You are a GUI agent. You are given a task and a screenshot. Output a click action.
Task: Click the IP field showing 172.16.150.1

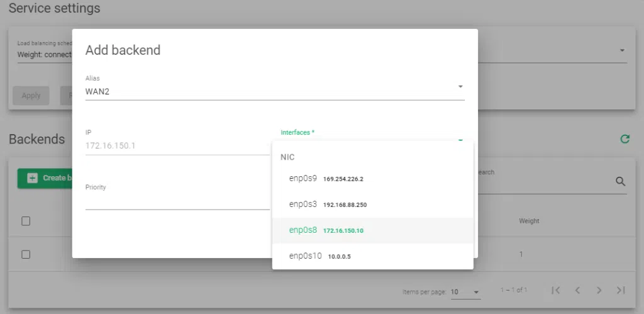point(177,145)
